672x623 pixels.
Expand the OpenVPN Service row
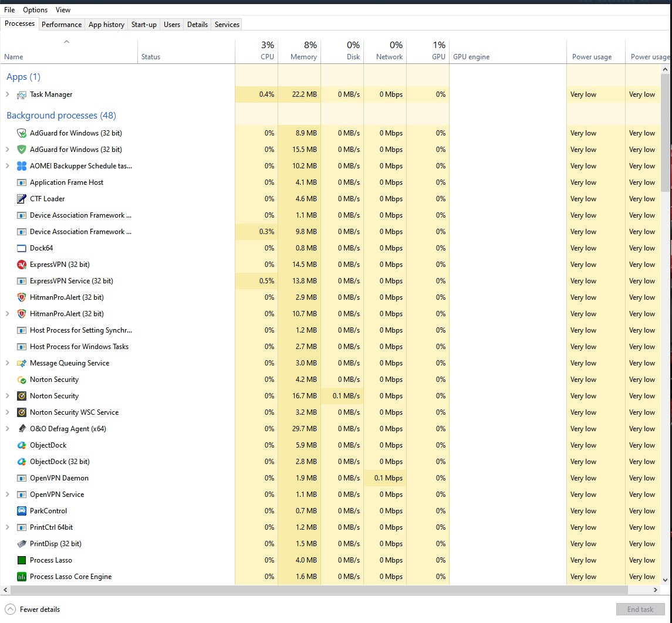[x=7, y=495]
